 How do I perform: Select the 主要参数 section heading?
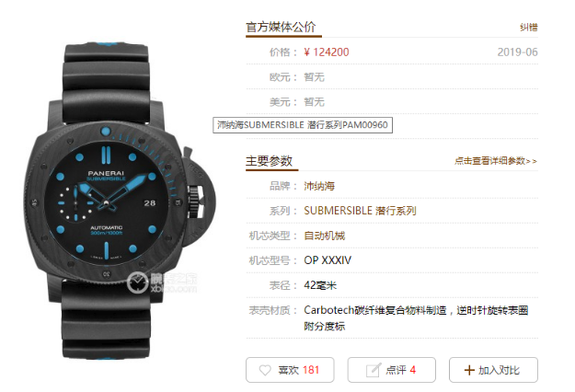269,161
